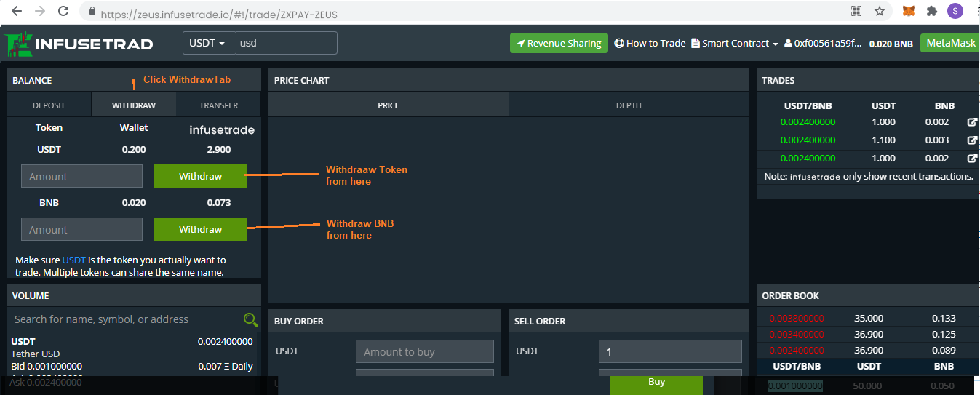Switch to the Deposit tab
The width and height of the screenshot is (980, 395).
[x=49, y=105]
